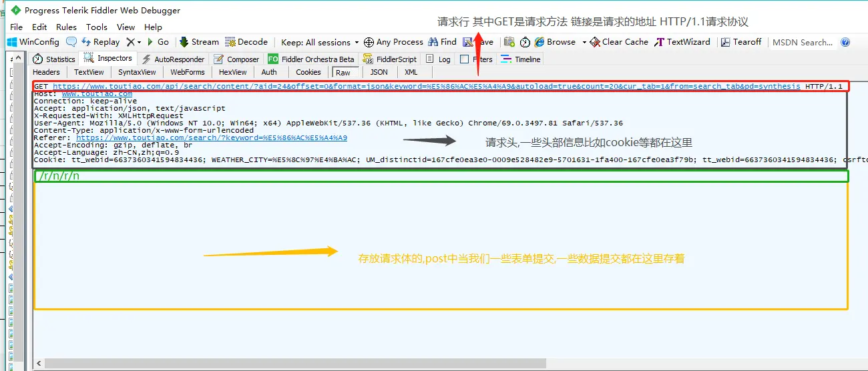The height and width of the screenshot is (371, 868).
Task: Click the WinConfig Windows logo icon
Action: 12,42
